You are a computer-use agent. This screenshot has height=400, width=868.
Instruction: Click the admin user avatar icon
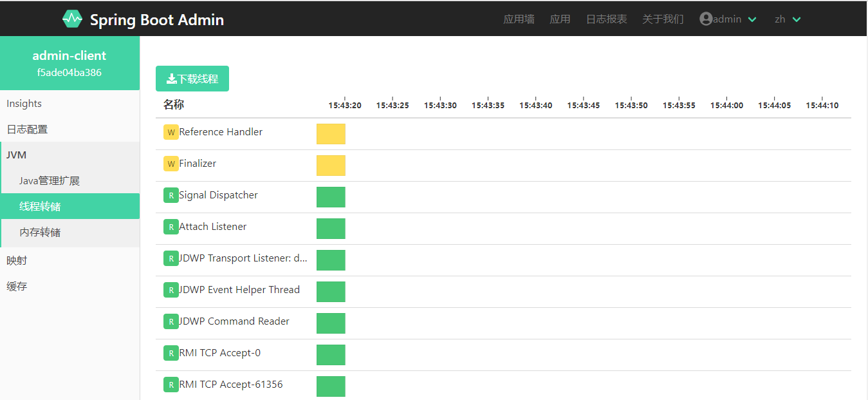tap(706, 19)
